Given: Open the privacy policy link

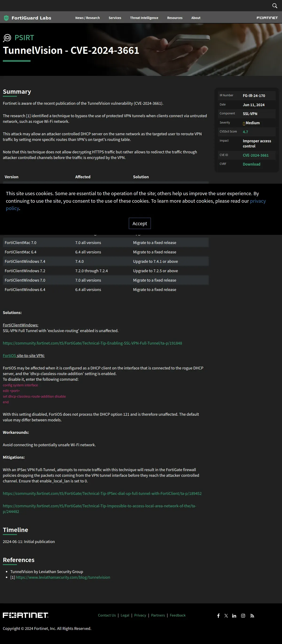Looking at the screenshot, I should (258, 201).
